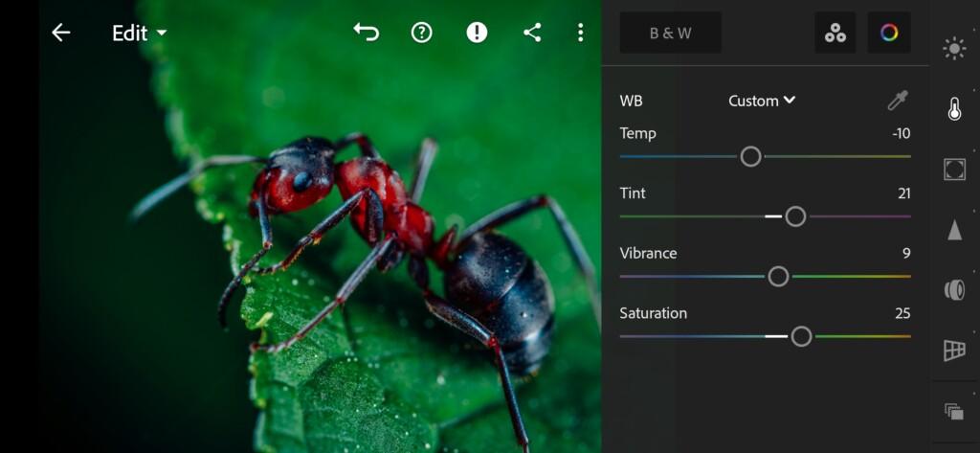The height and width of the screenshot is (453, 980).
Task: Click the Vibrance value 9
Action: 906,254
